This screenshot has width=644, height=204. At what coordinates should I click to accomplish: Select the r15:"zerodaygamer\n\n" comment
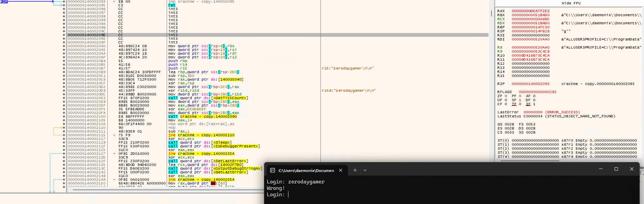point(347,68)
